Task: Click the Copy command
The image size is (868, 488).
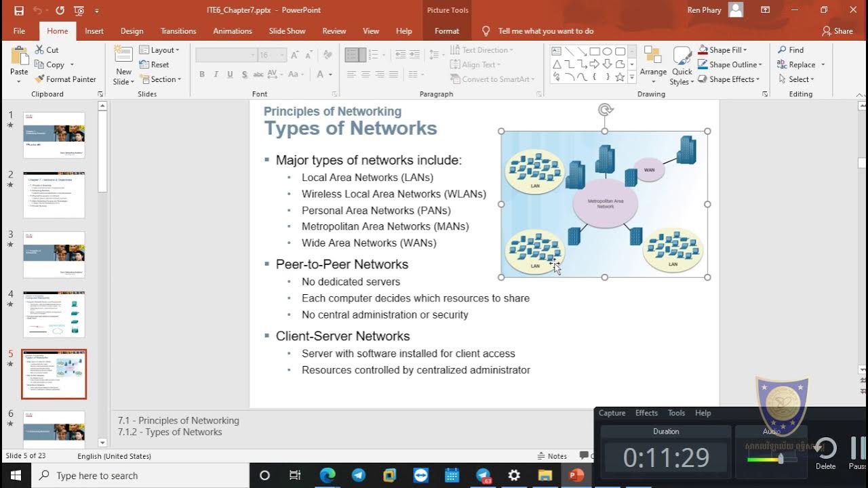Action: click(x=49, y=64)
